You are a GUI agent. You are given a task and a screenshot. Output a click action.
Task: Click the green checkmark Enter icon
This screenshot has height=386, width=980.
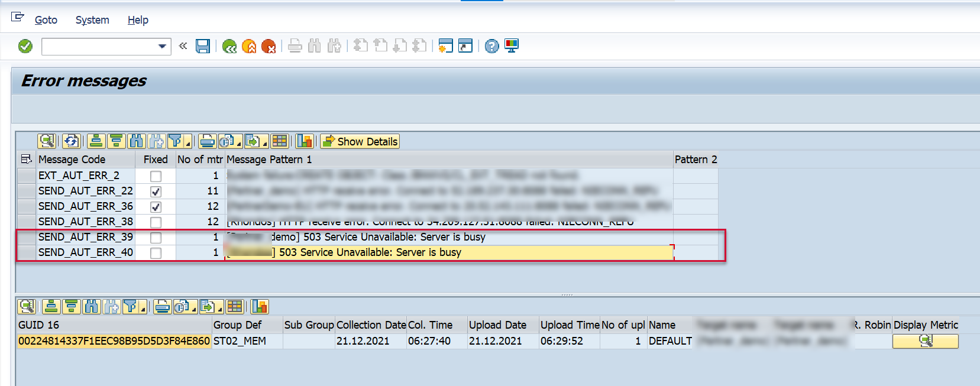point(25,46)
